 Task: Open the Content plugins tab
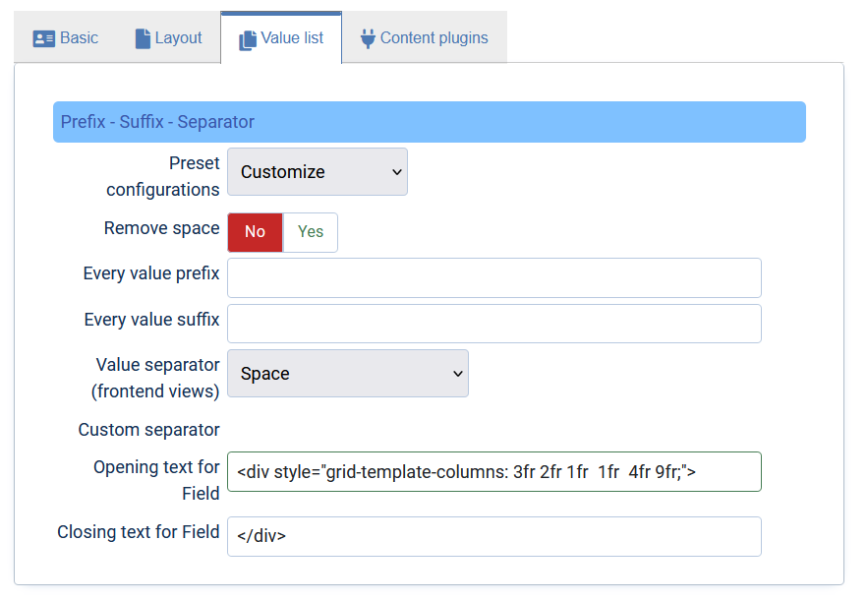425,37
